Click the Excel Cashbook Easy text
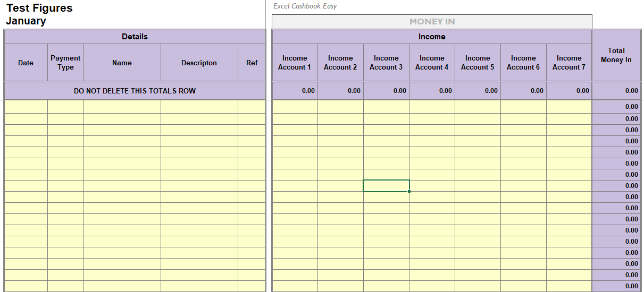Screen dimensions: 644x292 (x=305, y=6)
